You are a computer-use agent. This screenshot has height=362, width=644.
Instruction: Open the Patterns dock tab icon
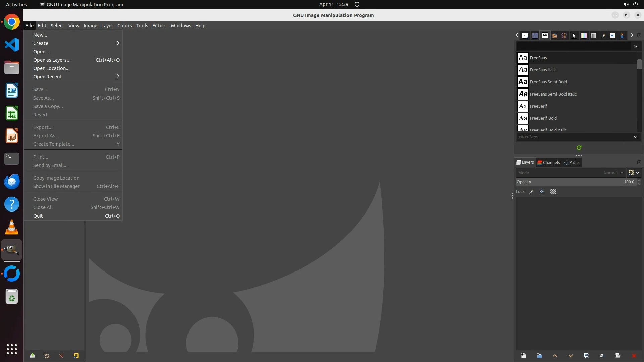pos(535,35)
